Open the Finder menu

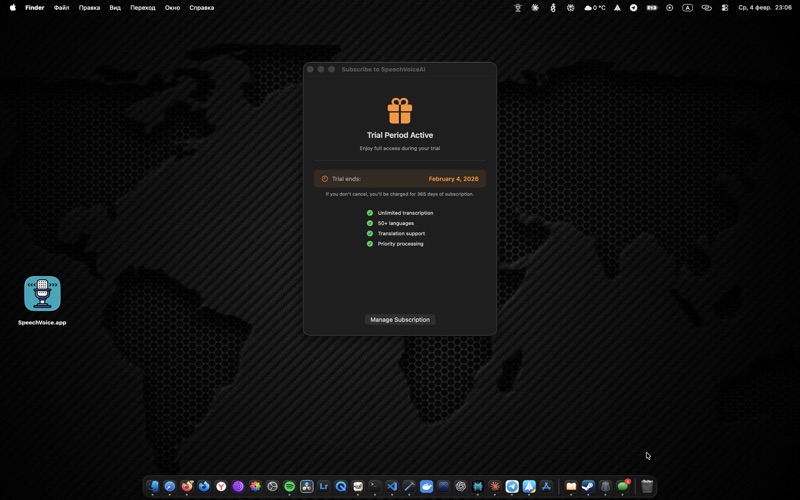coord(35,8)
